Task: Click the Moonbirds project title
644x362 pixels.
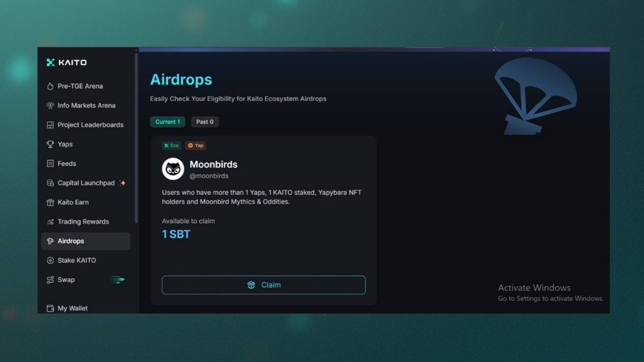Action: click(214, 165)
